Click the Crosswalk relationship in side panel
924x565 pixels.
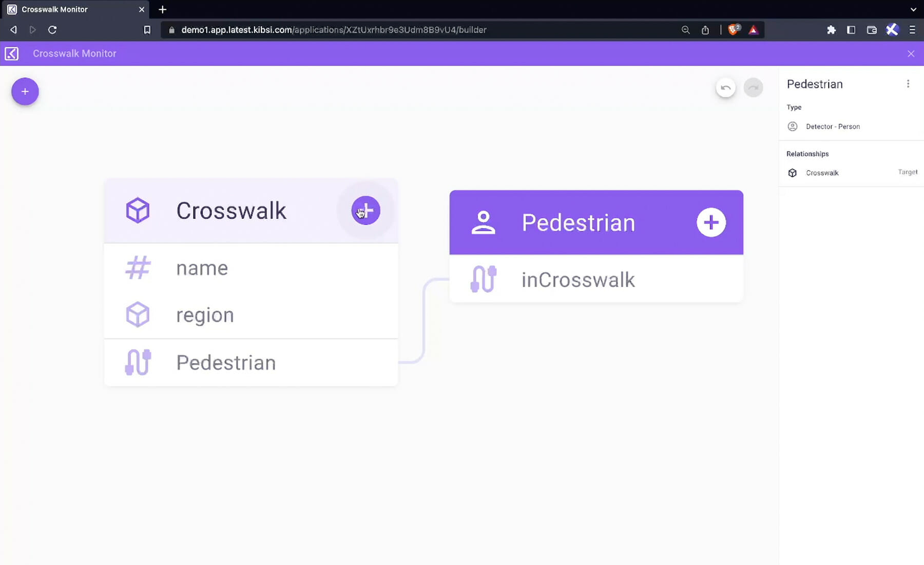tap(822, 173)
